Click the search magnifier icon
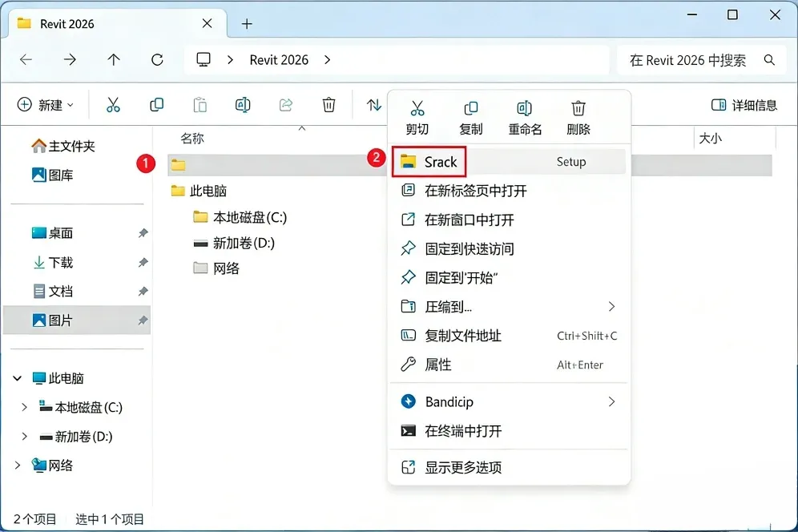 [769, 60]
